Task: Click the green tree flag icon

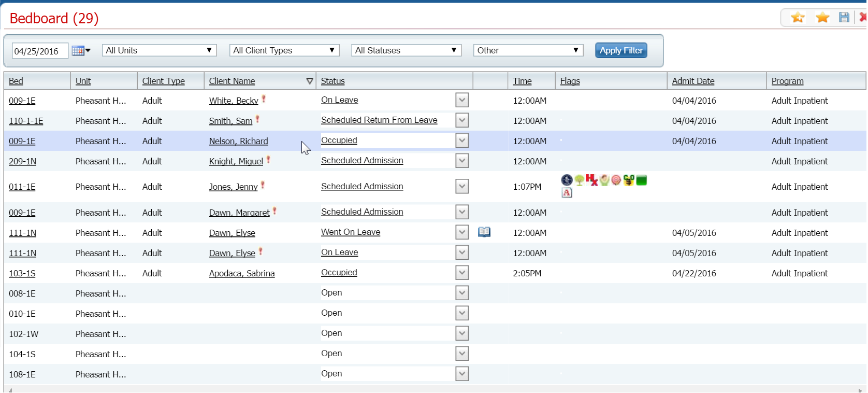Action: (579, 180)
